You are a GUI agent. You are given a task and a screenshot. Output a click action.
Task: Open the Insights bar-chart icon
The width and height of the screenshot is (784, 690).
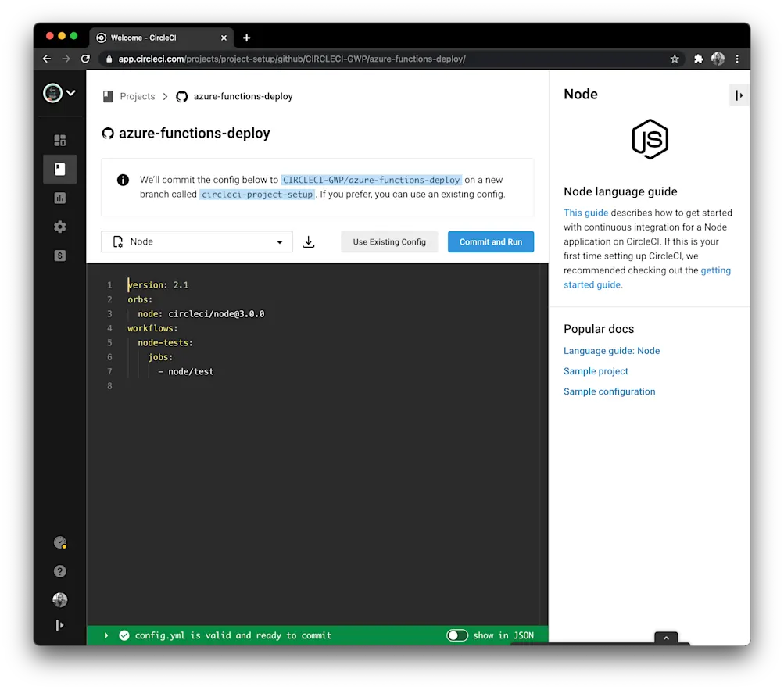click(60, 198)
